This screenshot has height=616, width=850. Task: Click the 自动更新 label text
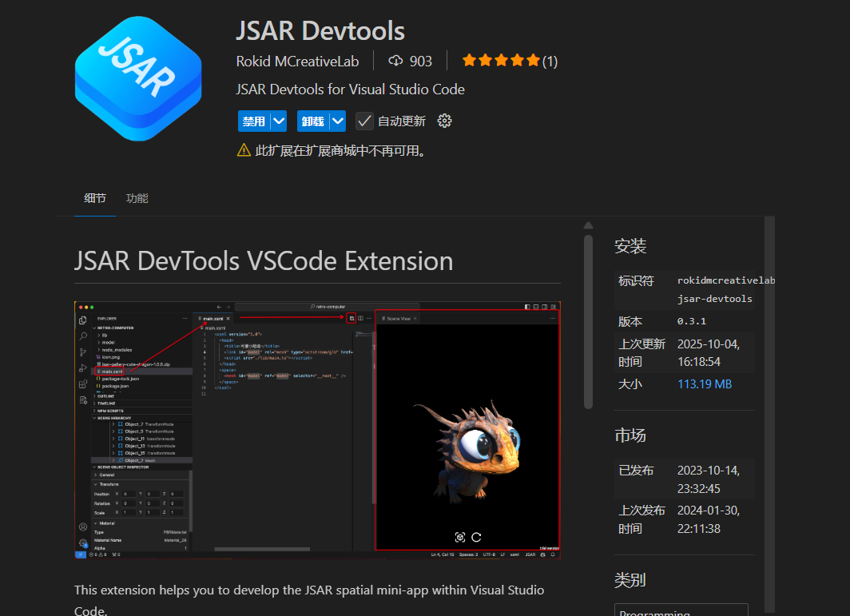pos(402,121)
